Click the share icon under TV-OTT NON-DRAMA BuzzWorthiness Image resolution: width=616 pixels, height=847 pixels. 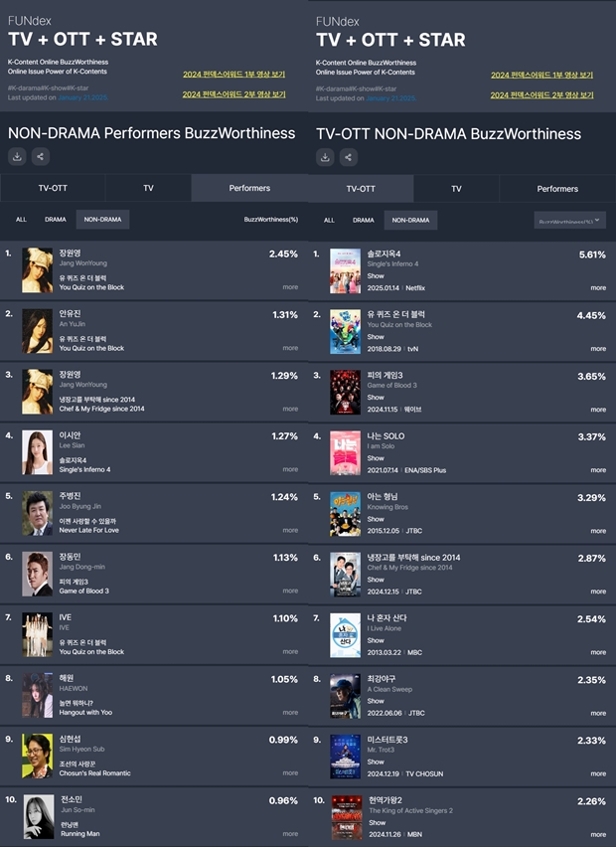(348, 157)
